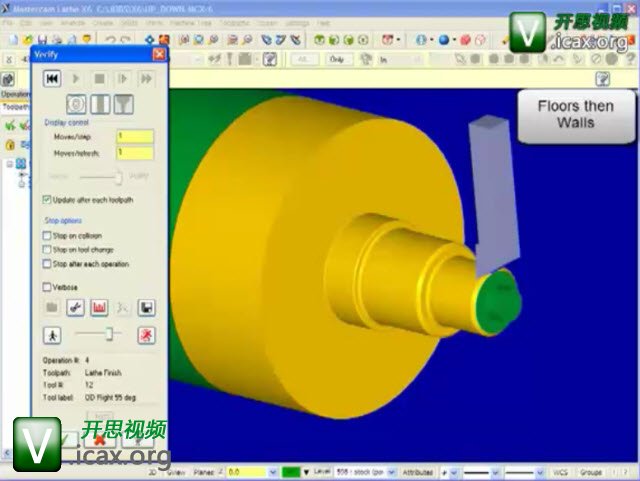This screenshot has width=640, height=481.
Task: Open verify configuration wrench icon
Action: click(76, 307)
